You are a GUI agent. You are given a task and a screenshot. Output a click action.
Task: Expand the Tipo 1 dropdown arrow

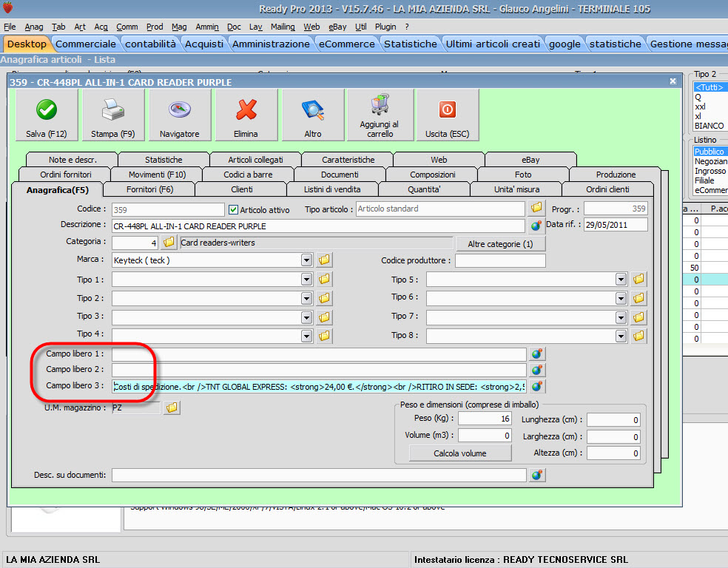click(x=306, y=279)
